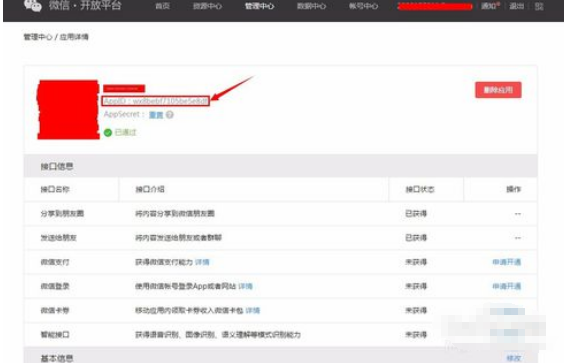564x363 pixels.
Task: Click 未获得 status in 微信登录 row
Action: click(416, 286)
